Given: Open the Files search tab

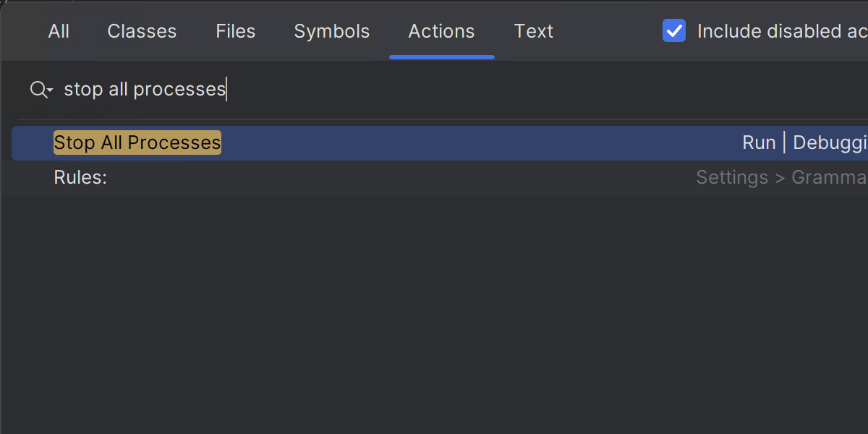Looking at the screenshot, I should coord(234,31).
